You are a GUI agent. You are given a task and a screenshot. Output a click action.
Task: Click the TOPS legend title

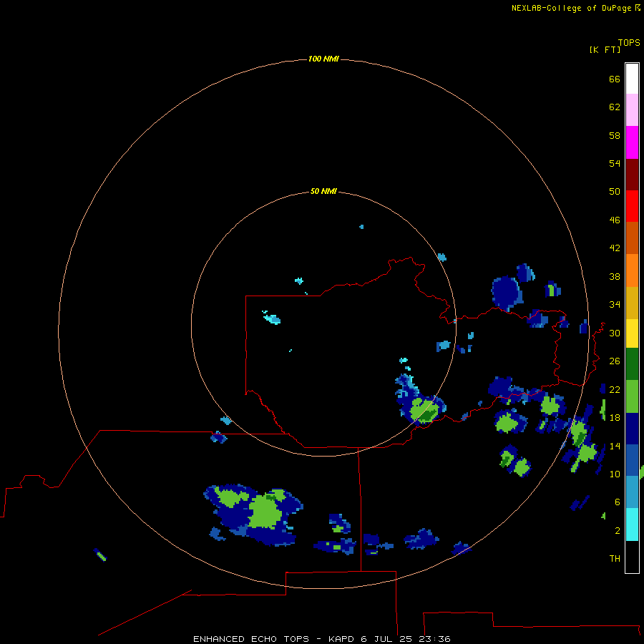(x=629, y=43)
